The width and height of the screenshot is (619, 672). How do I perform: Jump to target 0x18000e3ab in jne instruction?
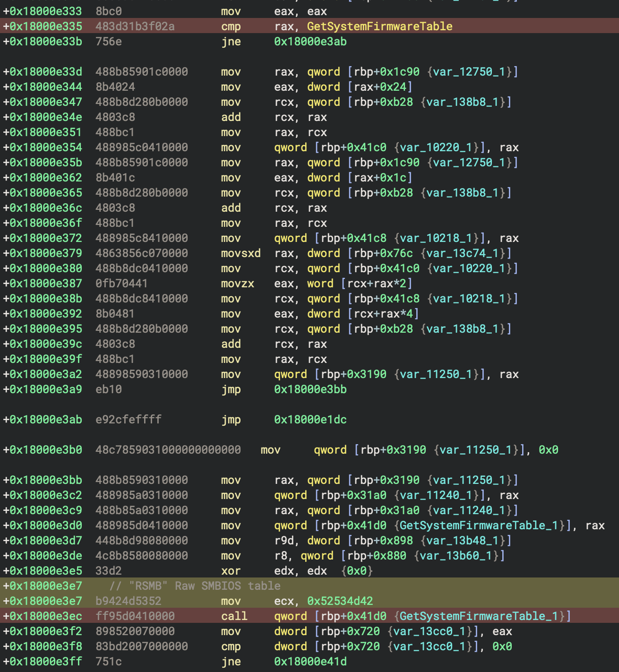tap(310, 41)
